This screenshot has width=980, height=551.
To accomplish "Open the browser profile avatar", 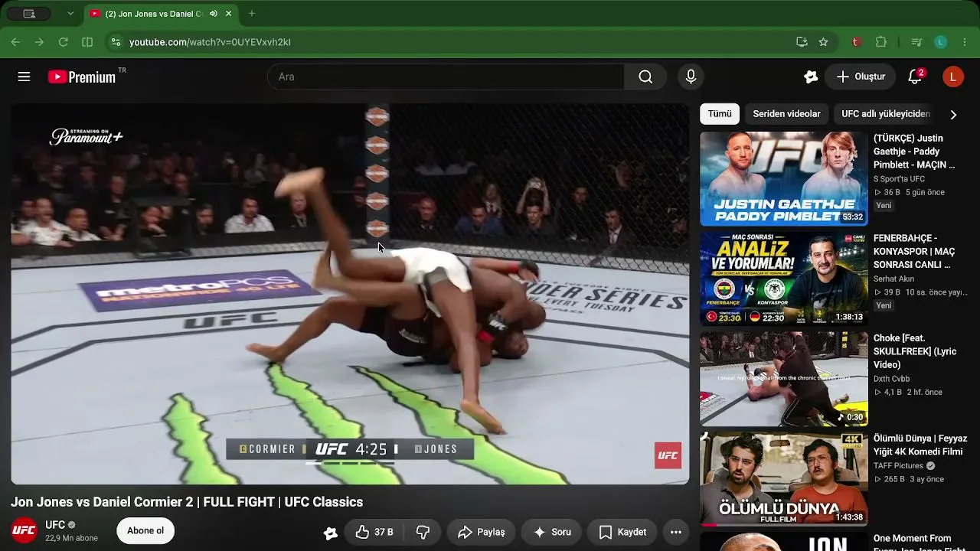I will point(941,42).
